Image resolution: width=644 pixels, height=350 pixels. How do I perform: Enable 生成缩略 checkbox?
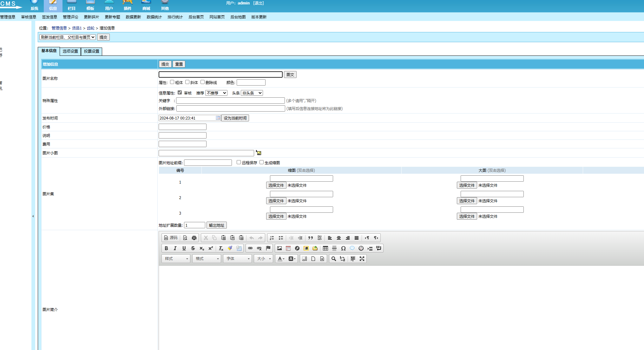(263, 162)
